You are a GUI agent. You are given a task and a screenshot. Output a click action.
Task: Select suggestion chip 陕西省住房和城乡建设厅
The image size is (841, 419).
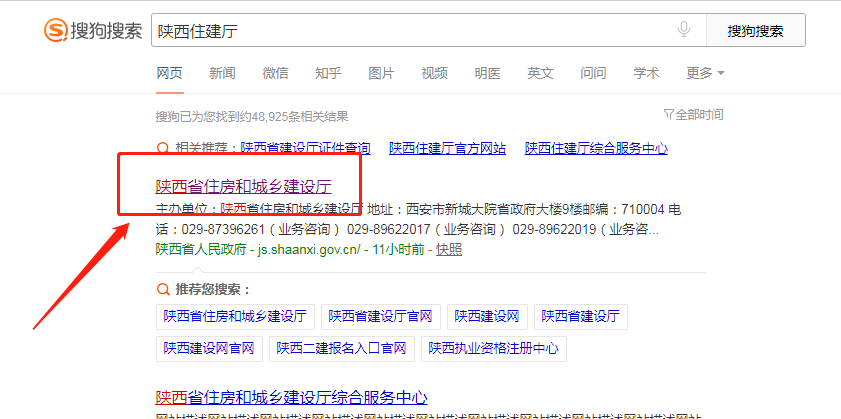click(x=235, y=317)
